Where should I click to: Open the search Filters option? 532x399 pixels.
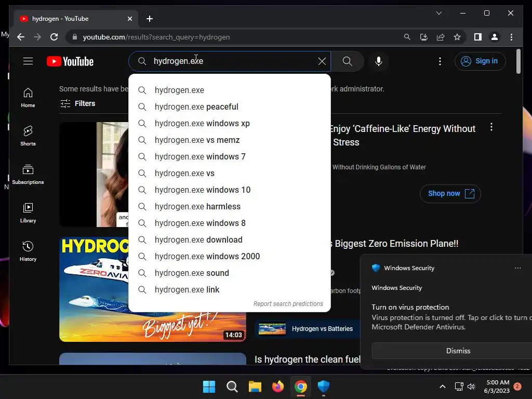[78, 103]
